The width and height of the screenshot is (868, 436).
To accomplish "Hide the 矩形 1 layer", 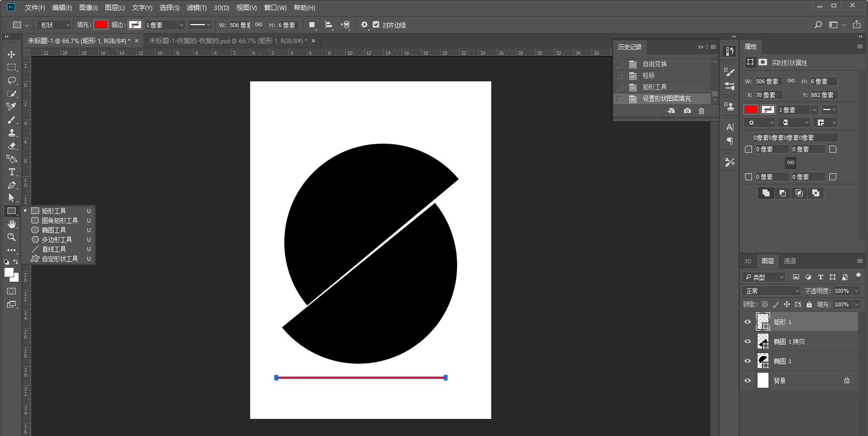I will 747,322.
